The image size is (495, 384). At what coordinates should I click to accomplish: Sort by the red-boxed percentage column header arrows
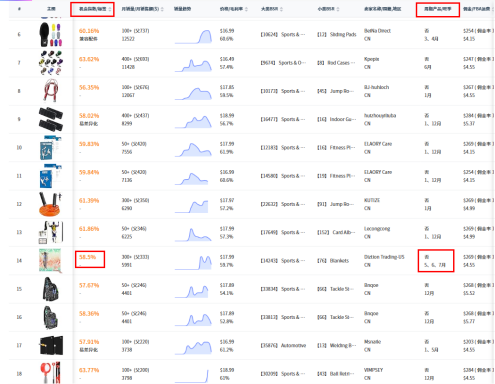[110, 9]
